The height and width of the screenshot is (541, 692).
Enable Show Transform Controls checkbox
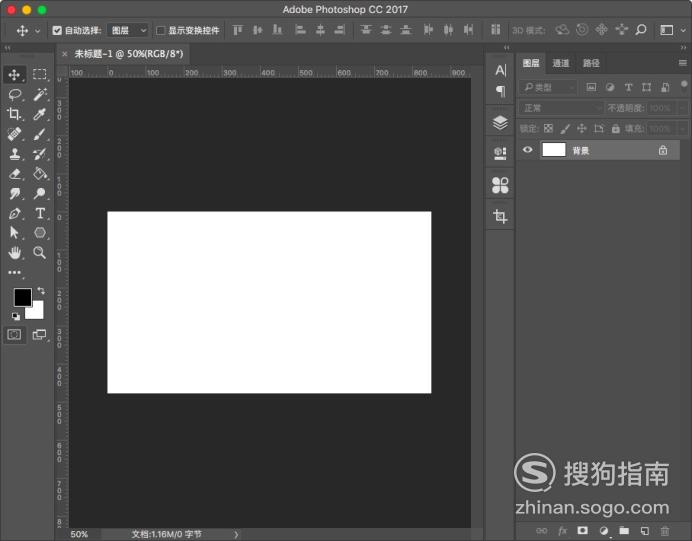pyautogui.click(x=161, y=30)
